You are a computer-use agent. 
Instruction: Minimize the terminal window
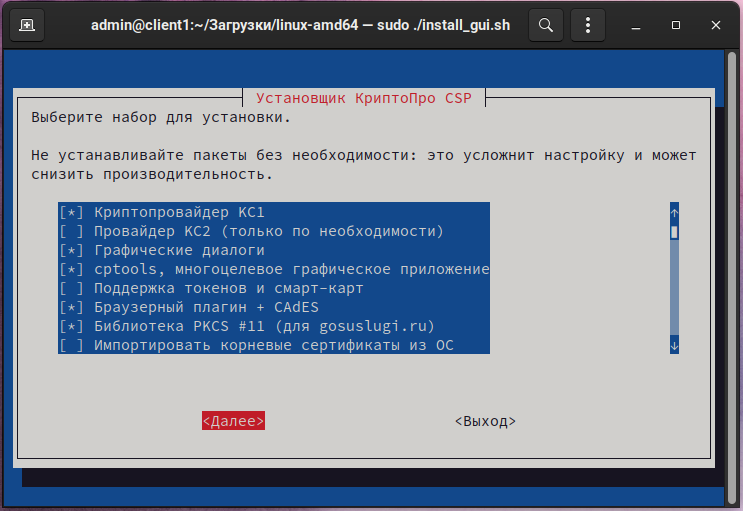pyautogui.click(x=638, y=25)
